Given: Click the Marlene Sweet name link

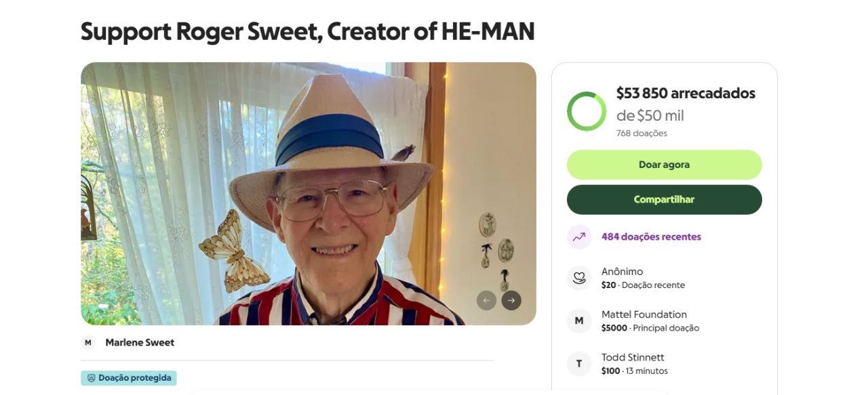Looking at the screenshot, I should pos(138,342).
